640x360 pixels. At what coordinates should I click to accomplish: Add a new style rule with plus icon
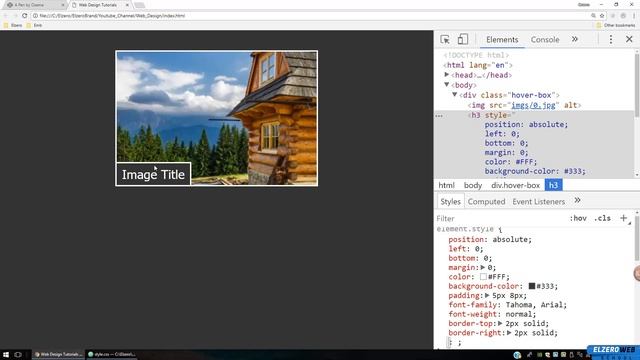click(623, 218)
